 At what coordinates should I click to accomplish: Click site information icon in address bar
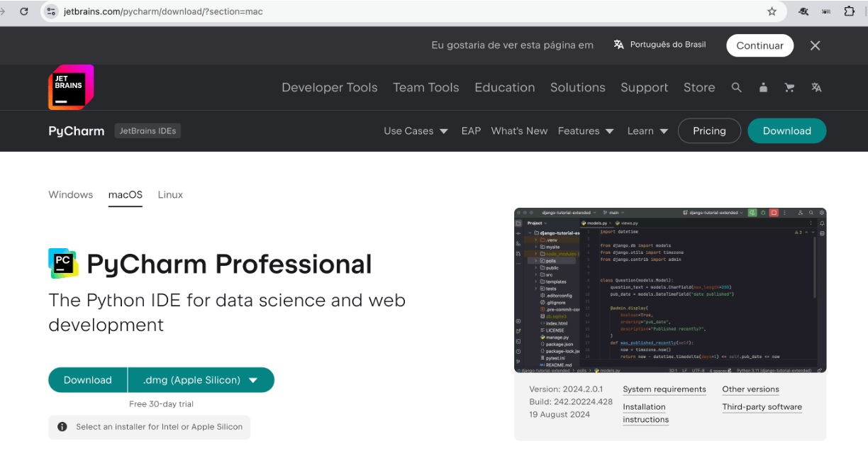[x=50, y=11]
